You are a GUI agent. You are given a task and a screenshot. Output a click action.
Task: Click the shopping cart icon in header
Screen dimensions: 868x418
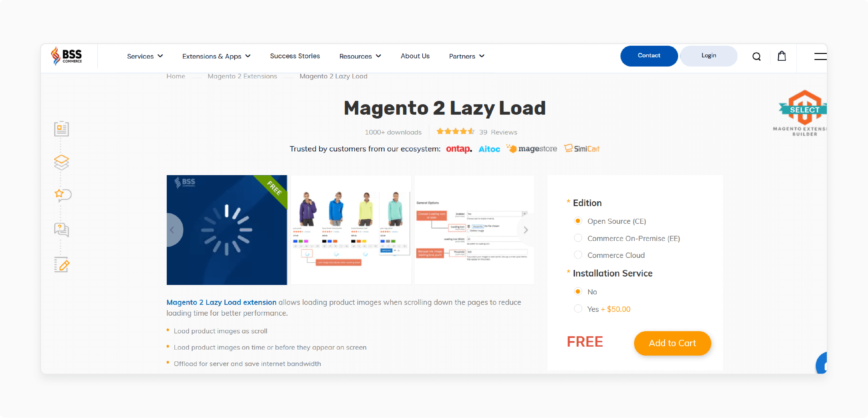(x=783, y=56)
